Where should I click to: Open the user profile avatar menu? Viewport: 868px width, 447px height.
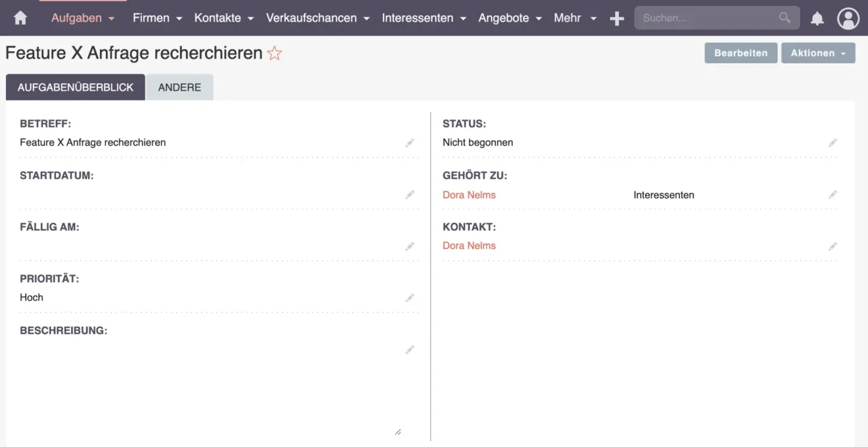pyautogui.click(x=848, y=18)
